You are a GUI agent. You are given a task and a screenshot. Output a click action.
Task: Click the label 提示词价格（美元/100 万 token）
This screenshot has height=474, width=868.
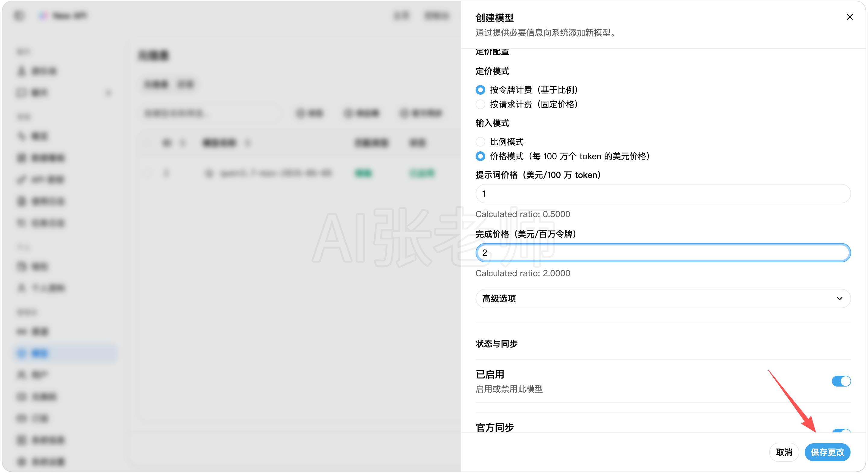point(538,175)
